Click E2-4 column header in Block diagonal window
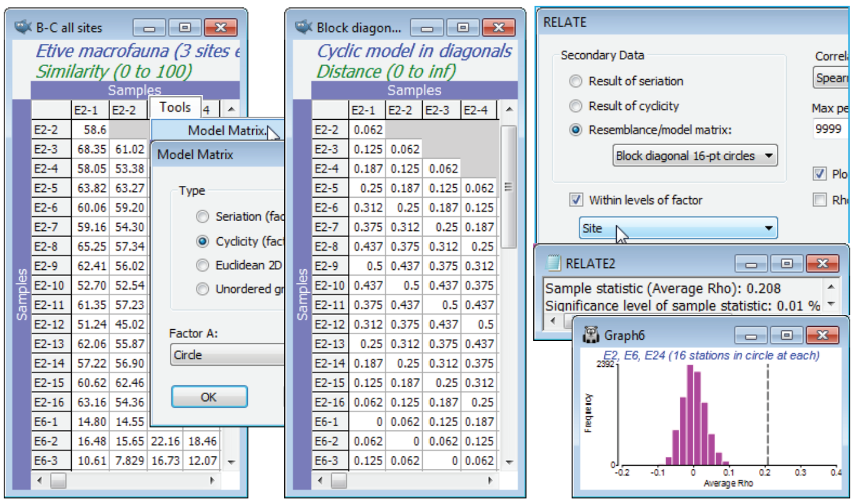 coord(480,110)
